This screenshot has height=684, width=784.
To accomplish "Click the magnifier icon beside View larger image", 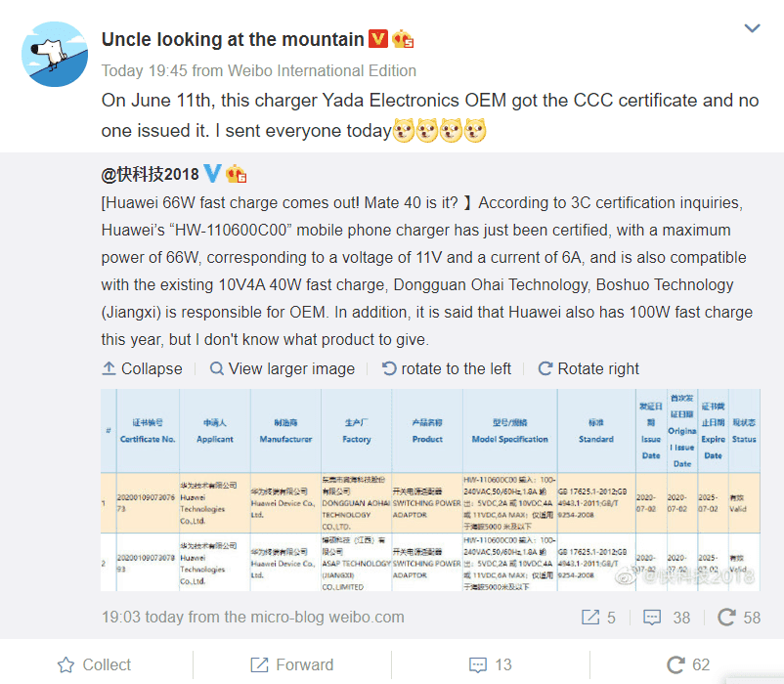I will click(216, 368).
